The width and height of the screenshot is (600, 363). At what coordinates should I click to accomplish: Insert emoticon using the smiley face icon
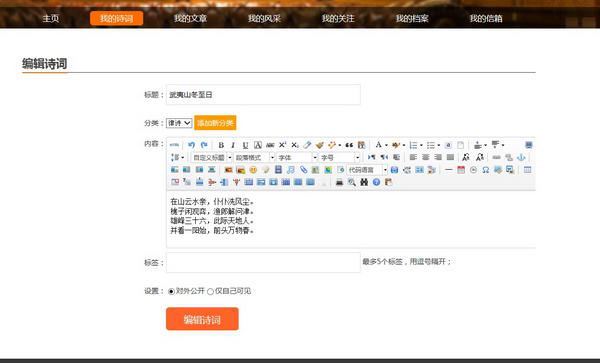tap(253, 170)
